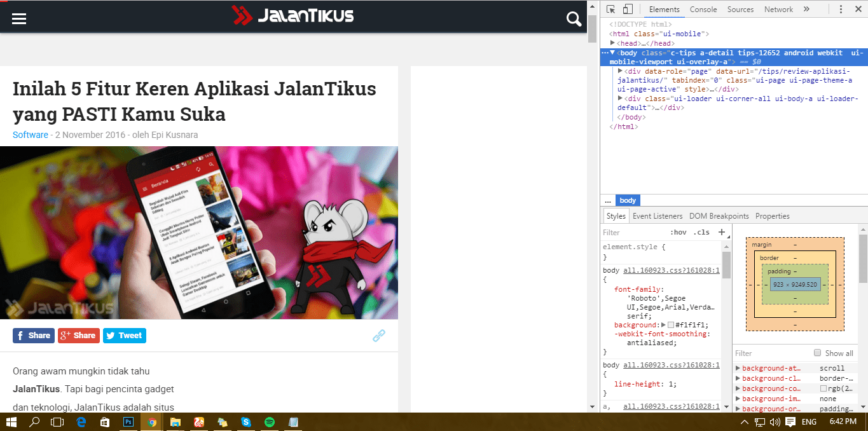Open the Event Listeners tab
868x431 pixels.
(x=658, y=216)
